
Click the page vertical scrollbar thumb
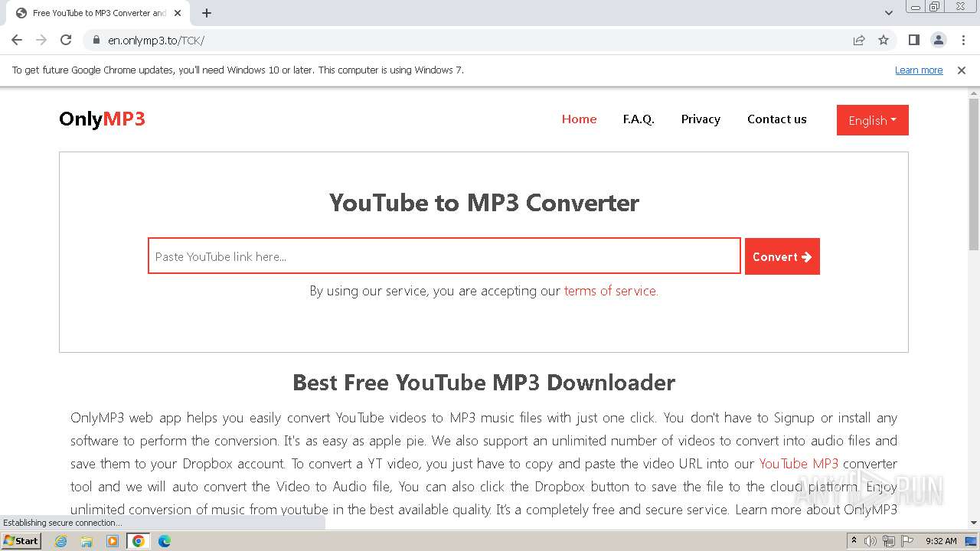[974, 174]
